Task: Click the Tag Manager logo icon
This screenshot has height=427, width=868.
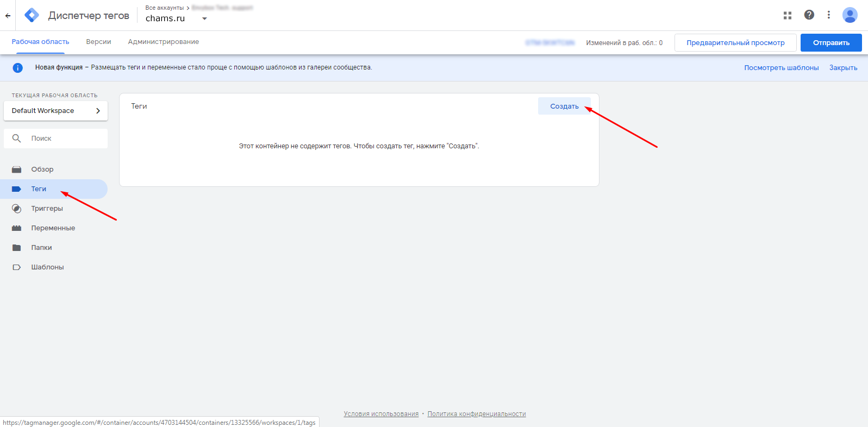Action: pyautogui.click(x=32, y=15)
